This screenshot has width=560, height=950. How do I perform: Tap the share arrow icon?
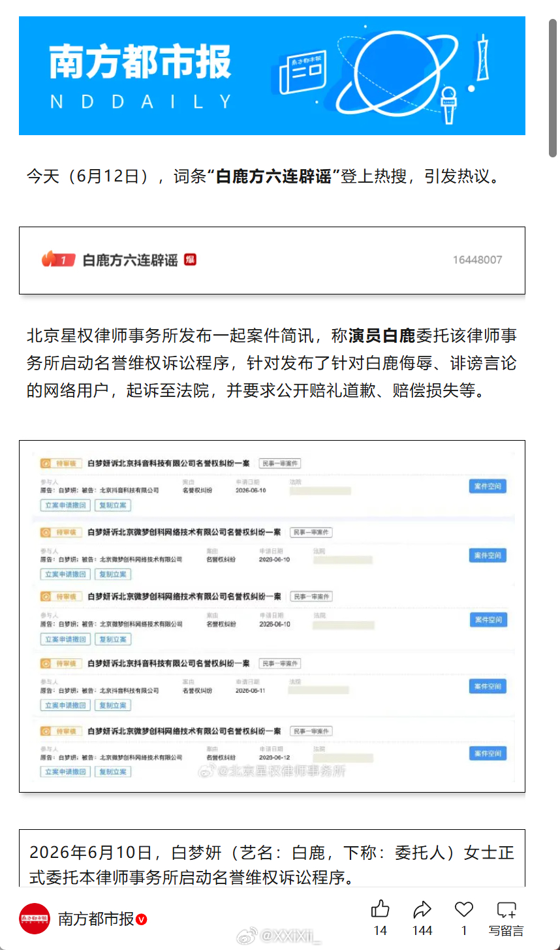tap(422, 909)
